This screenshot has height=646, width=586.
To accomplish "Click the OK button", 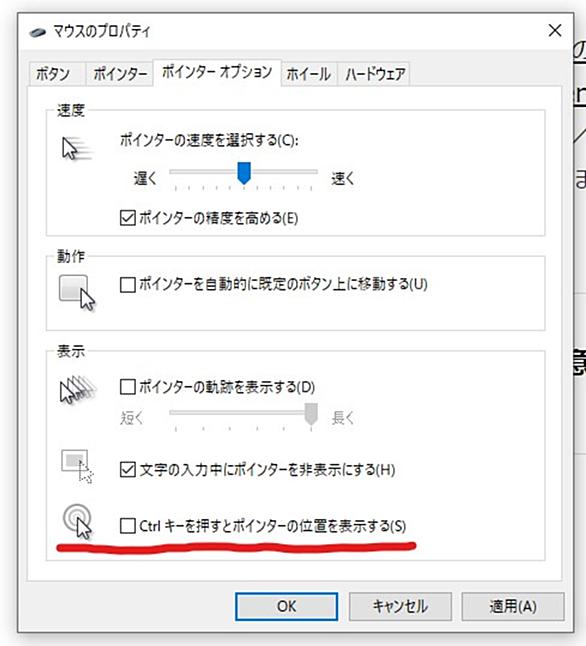I will 286,606.
